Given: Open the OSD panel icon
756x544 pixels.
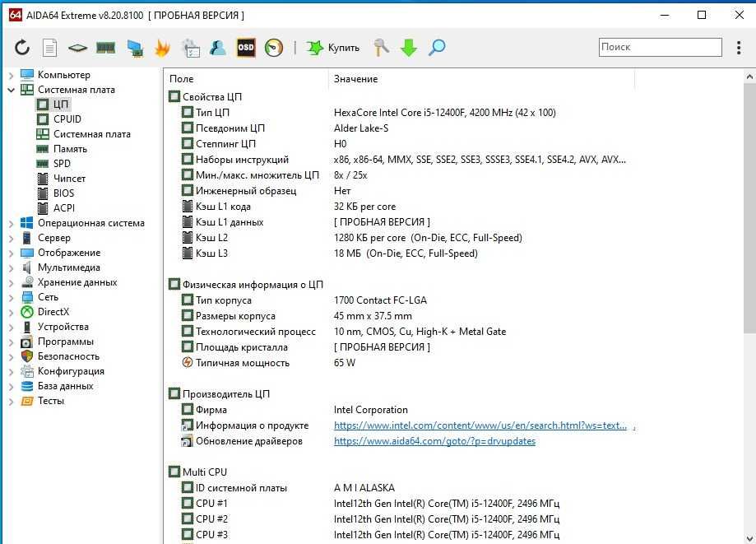Looking at the screenshot, I should [245, 47].
